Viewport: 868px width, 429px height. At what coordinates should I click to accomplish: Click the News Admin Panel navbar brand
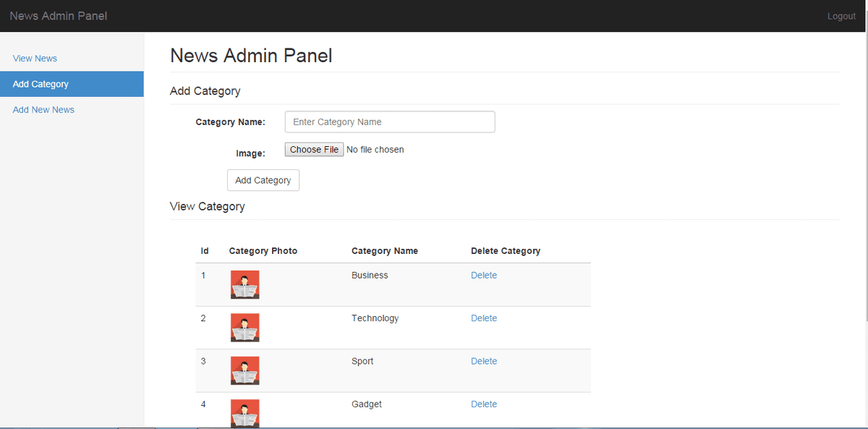click(59, 16)
